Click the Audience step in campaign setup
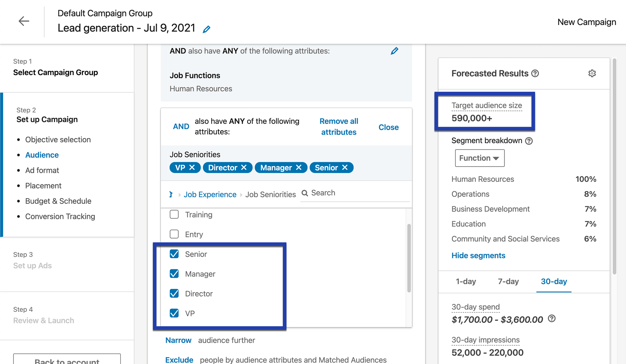The width and height of the screenshot is (626, 364). pos(42,154)
